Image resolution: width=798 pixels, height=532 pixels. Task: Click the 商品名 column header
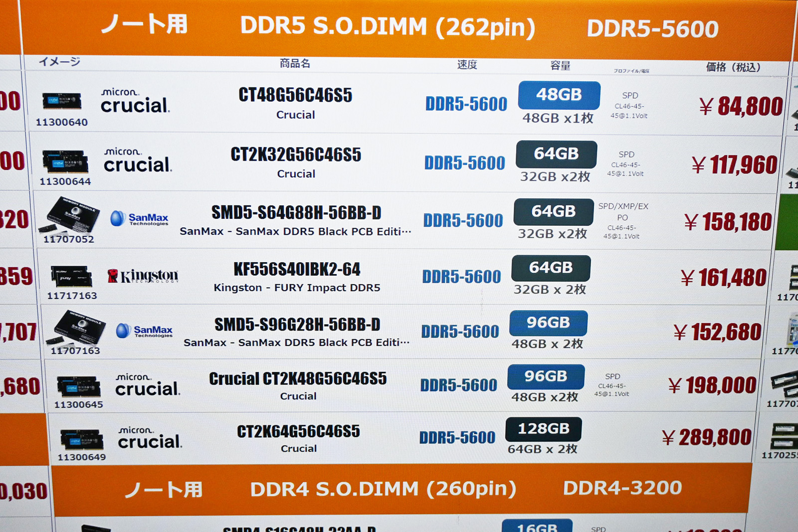tap(295, 63)
